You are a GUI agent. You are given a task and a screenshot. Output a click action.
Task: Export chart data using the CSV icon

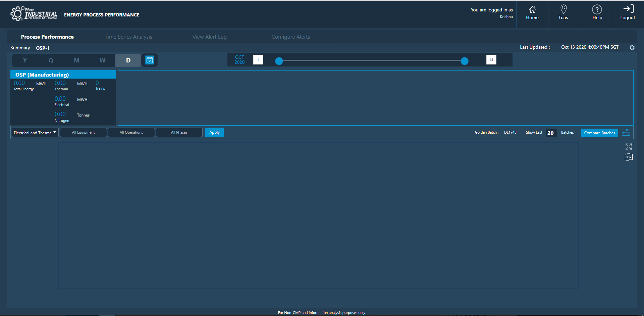pos(629,157)
